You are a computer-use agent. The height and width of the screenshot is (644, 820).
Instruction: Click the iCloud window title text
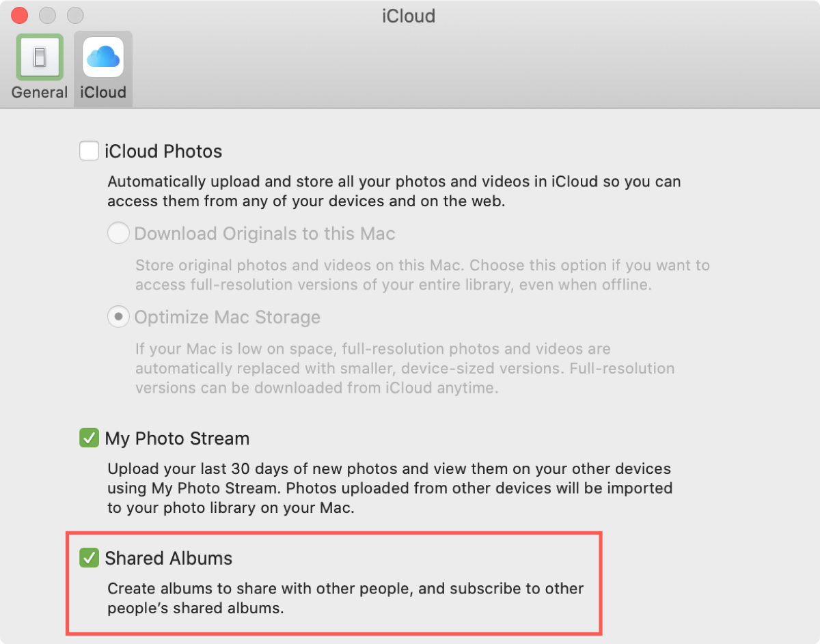click(x=409, y=16)
